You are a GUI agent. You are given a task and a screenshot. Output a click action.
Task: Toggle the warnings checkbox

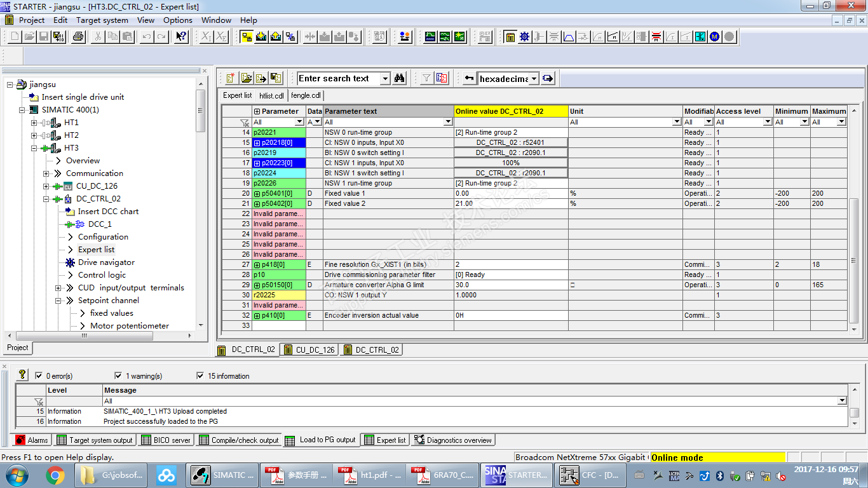coord(118,376)
